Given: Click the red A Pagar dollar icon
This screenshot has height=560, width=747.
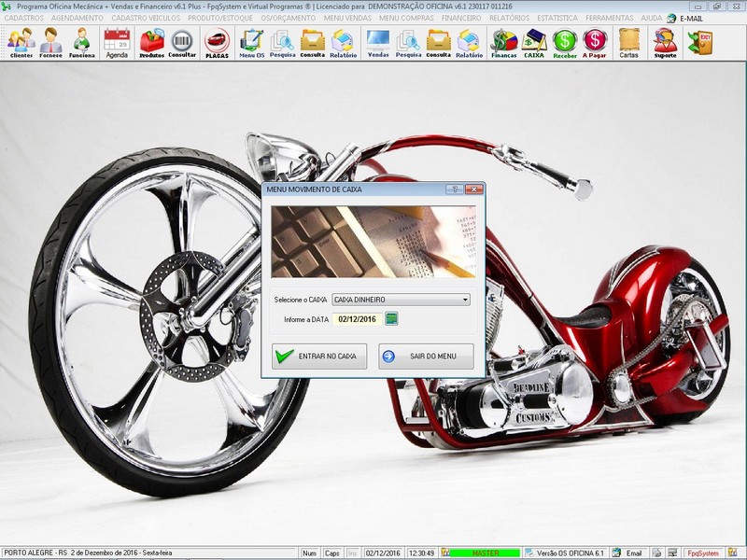Looking at the screenshot, I should pyautogui.click(x=595, y=43).
